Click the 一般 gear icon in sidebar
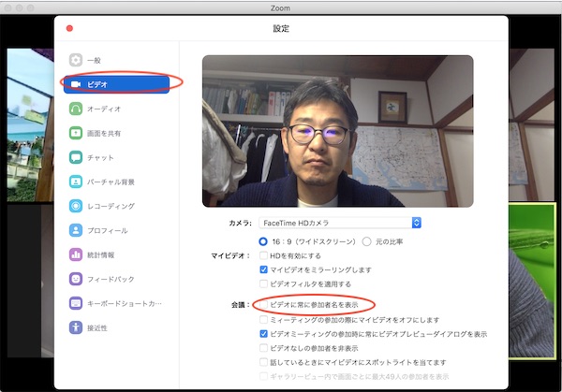Image resolution: width=562 pixels, height=392 pixels. (x=76, y=60)
